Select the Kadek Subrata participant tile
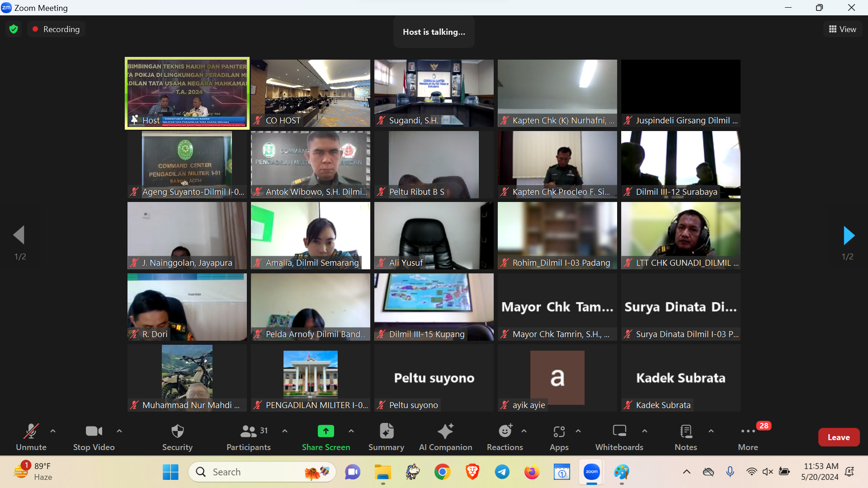This screenshot has width=868, height=488. coord(681,378)
